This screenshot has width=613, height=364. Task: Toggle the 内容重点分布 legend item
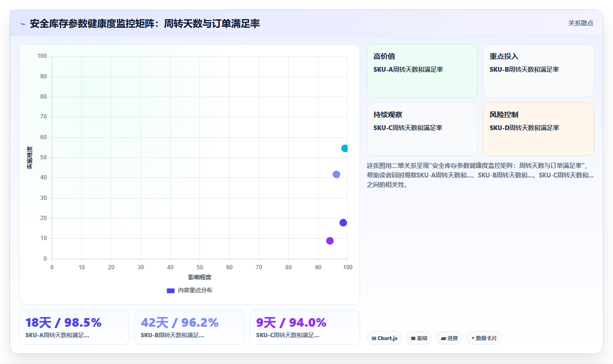coord(190,290)
